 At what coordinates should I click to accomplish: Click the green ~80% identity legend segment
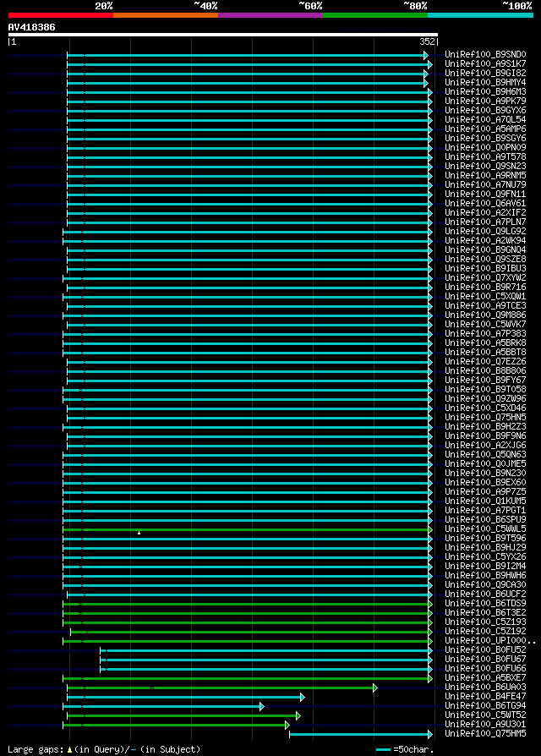tap(375, 15)
